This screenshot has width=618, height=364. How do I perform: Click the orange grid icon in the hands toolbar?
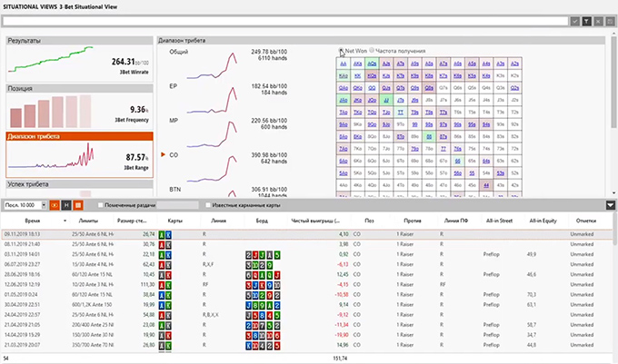79,205
